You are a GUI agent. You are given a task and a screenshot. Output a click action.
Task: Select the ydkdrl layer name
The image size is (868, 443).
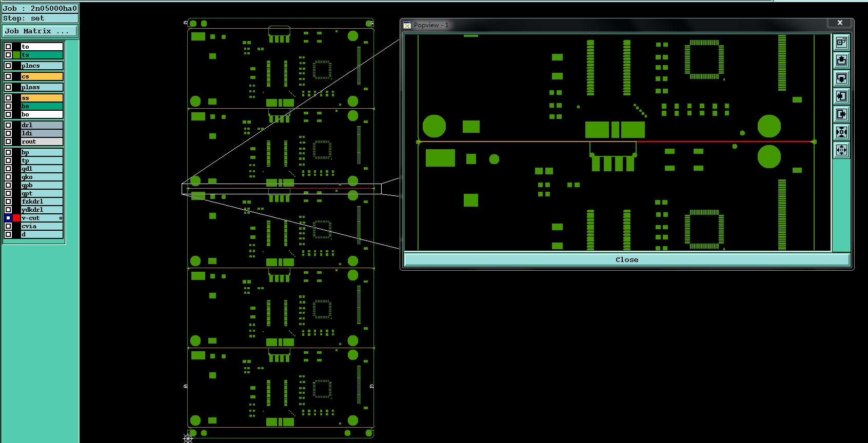coord(42,210)
